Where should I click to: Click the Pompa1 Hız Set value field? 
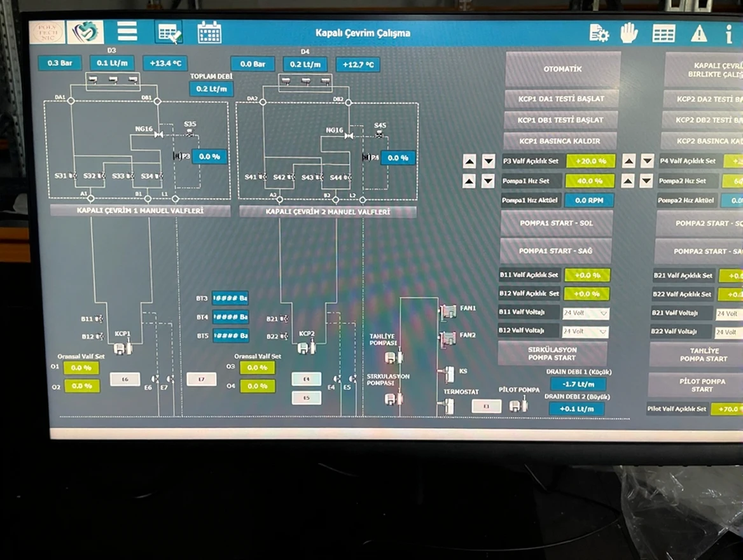[x=590, y=181]
